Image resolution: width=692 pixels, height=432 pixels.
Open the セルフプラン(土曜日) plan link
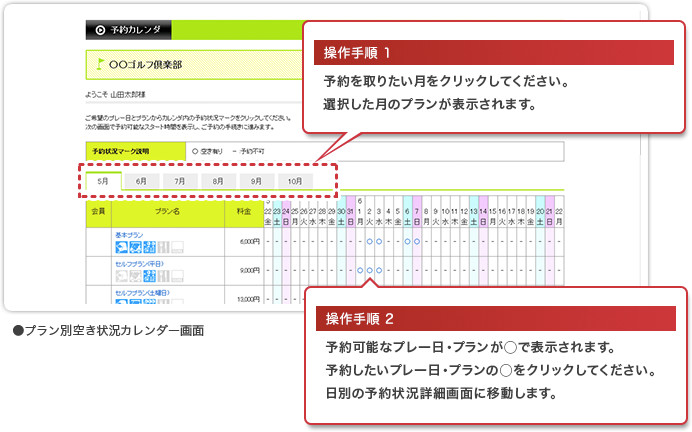click(x=142, y=293)
